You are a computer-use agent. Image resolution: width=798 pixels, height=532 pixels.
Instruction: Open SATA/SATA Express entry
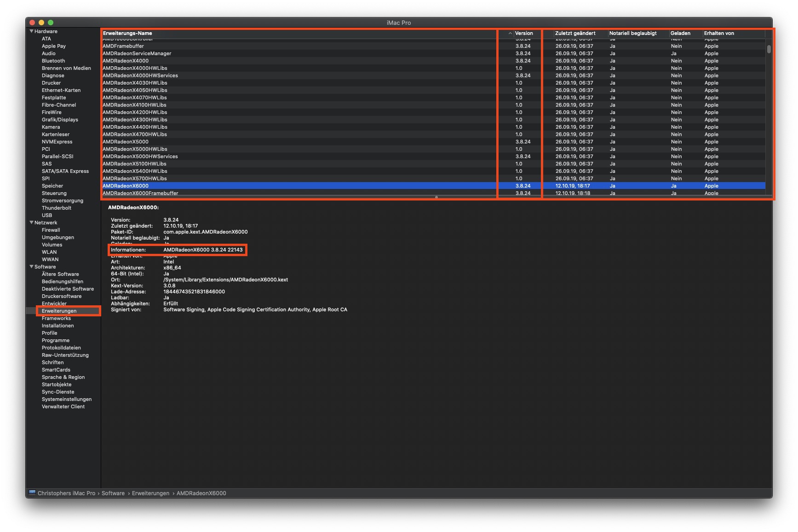(x=65, y=171)
